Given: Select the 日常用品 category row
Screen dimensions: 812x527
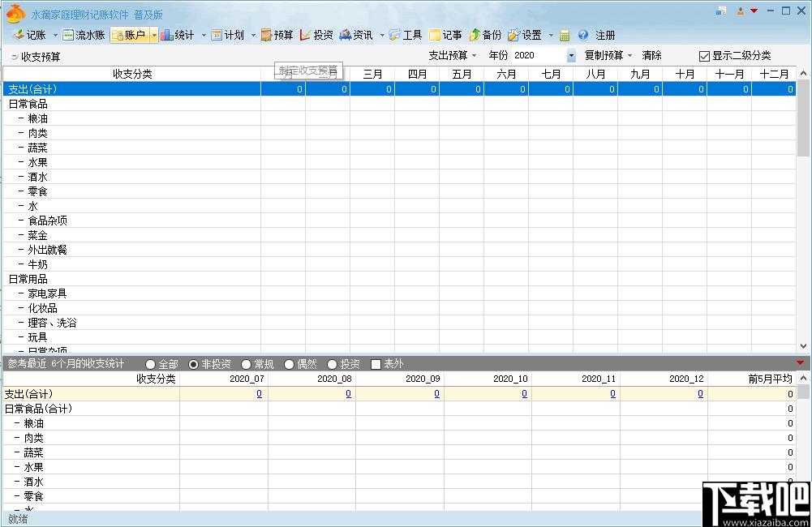Looking at the screenshot, I should [399, 279].
